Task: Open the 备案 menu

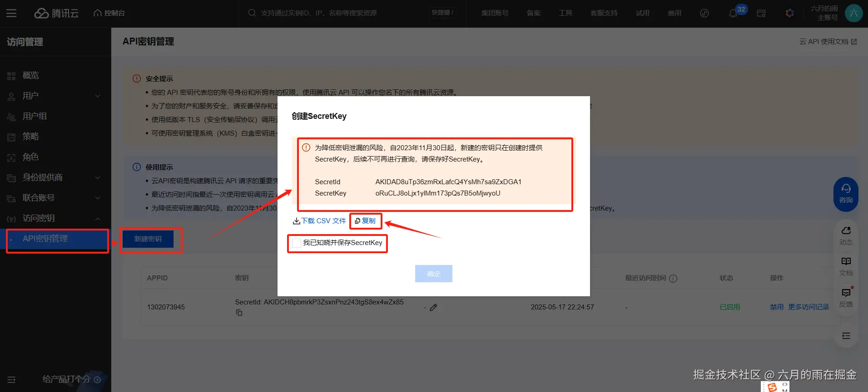Action: pos(533,13)
